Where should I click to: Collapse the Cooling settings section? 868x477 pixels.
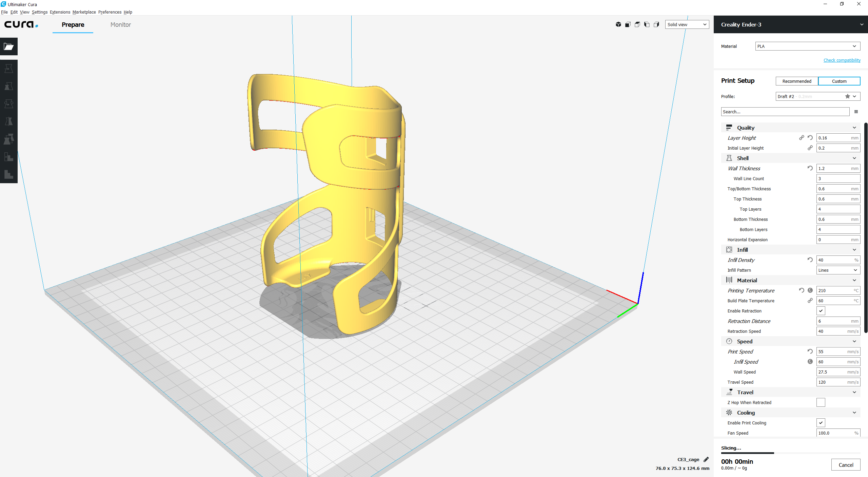[x=791, y=413]
